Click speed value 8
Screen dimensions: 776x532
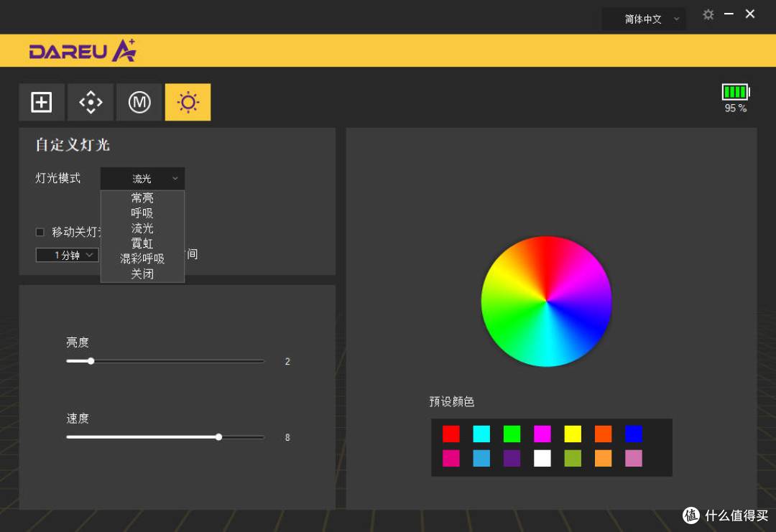[x=287, y=437]
